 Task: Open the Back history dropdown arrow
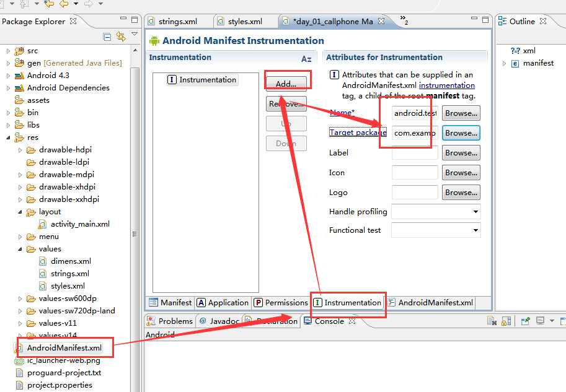(76, 4)
